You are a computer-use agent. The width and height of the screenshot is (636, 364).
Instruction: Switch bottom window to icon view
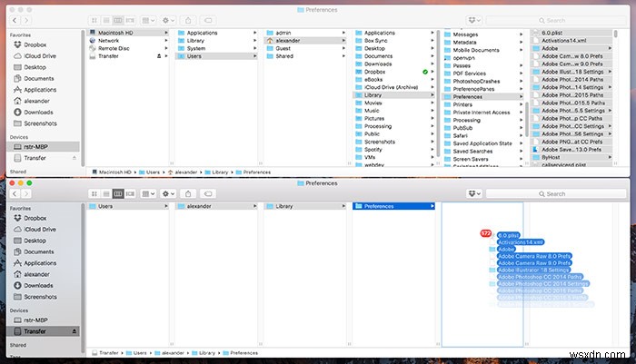point(93,193)
